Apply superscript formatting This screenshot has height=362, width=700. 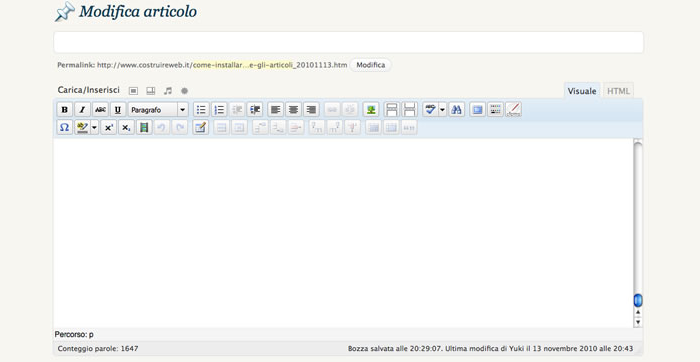point(108,128)
